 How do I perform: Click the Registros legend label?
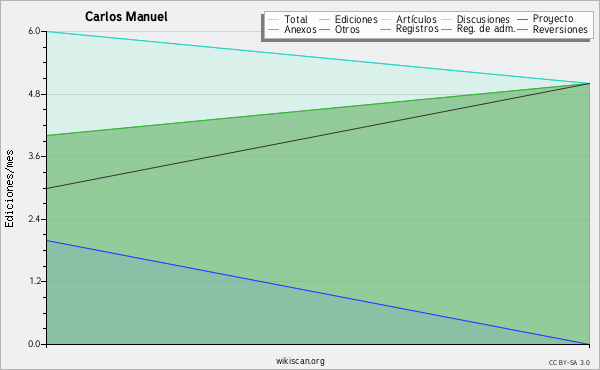tap(417, 29)
